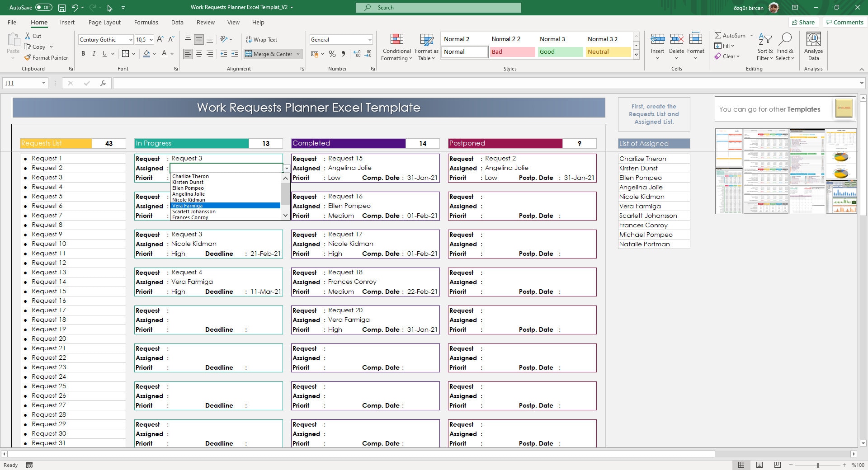Expand the Fill Color dropdown arrow
This screenshot has width=868, height=470.
click(153, 54)
